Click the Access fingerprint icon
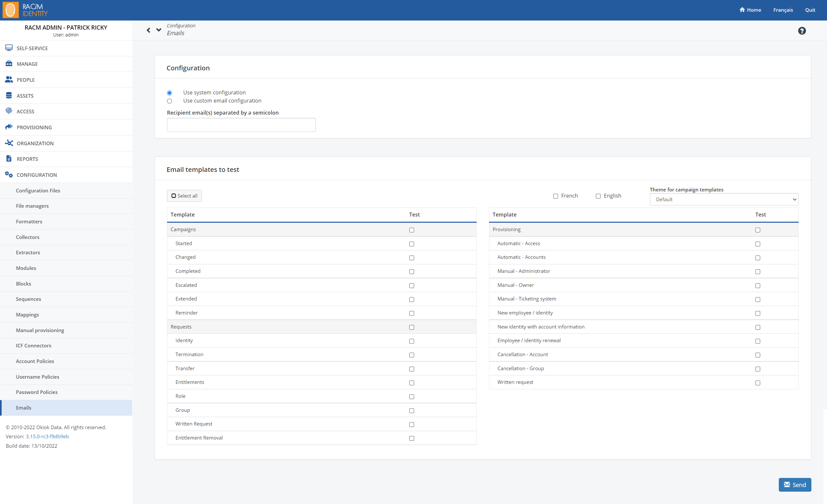Viewport: 827px width, 504px height. [9, 111]
